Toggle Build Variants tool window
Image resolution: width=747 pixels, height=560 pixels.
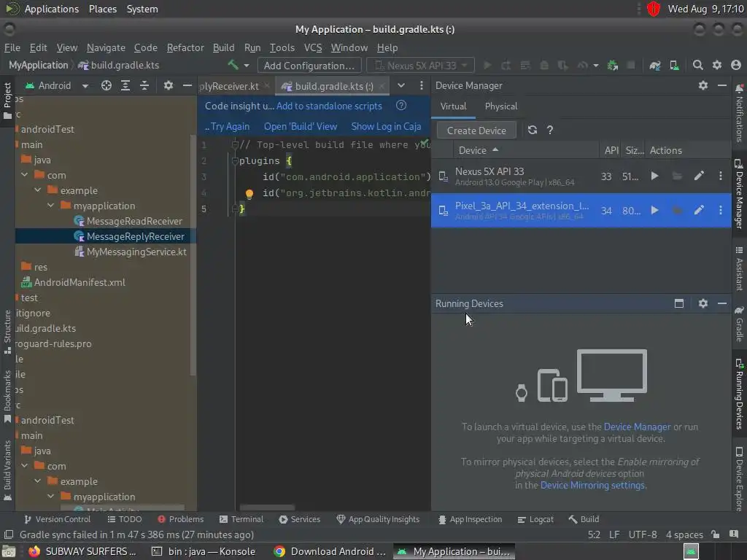coord(7,470)
